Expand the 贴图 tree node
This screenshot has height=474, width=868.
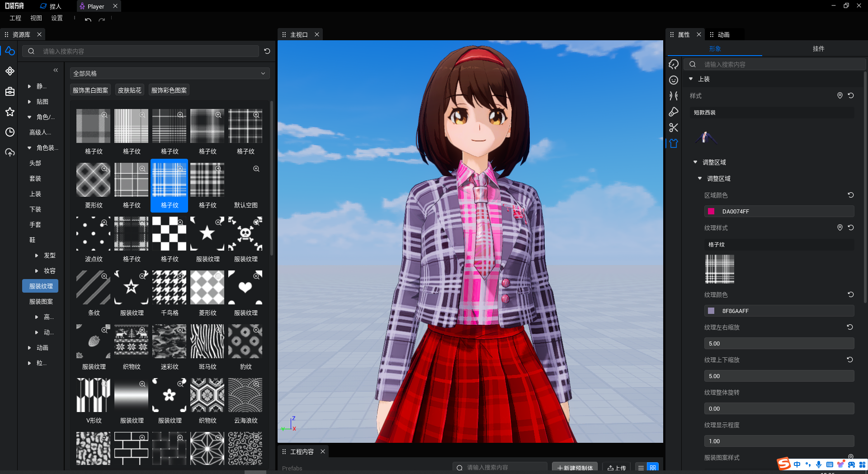pos(29,102)
